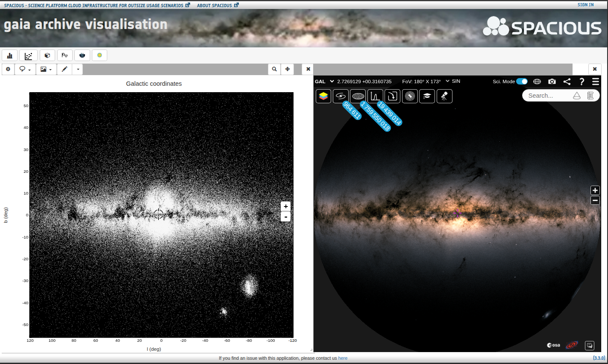This screenshot has width=608, height=364.
Task: Open the sky layers stack panel
Action: tap(323, 96)
